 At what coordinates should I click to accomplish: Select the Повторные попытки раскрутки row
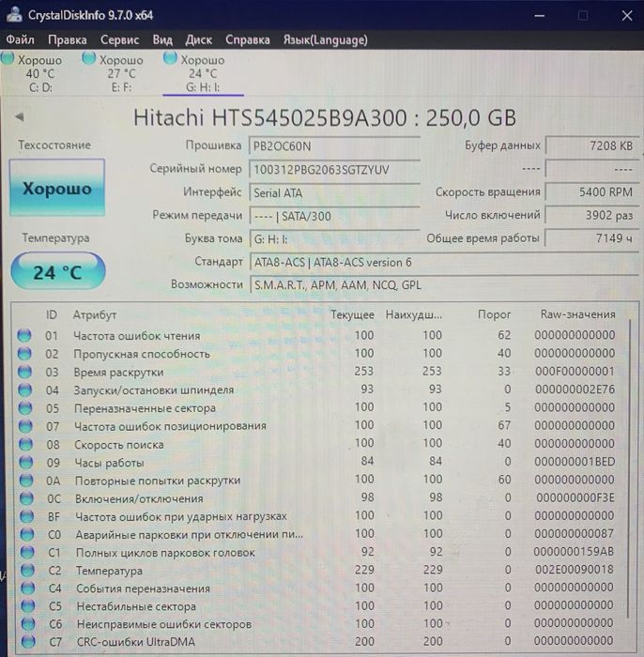coord(317,481)
